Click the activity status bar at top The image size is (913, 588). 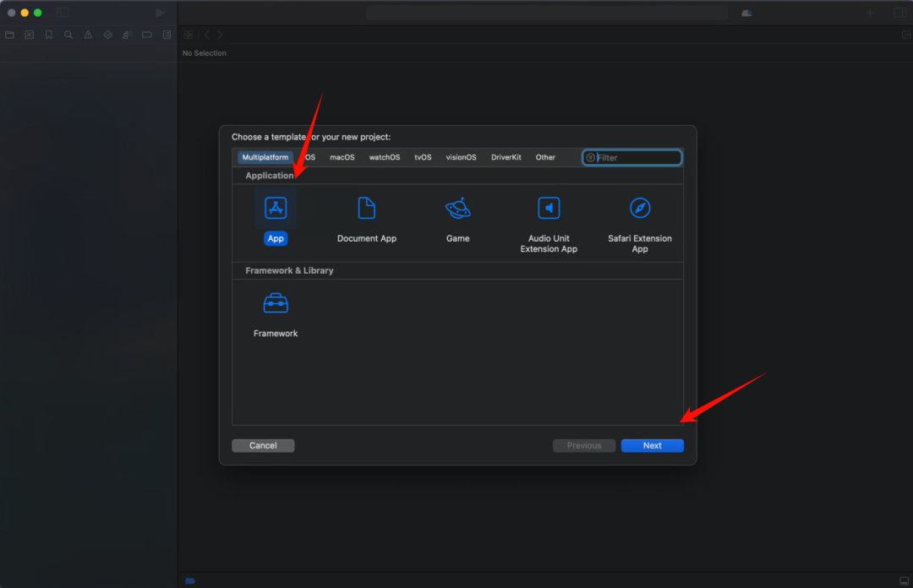pos(547,13)
